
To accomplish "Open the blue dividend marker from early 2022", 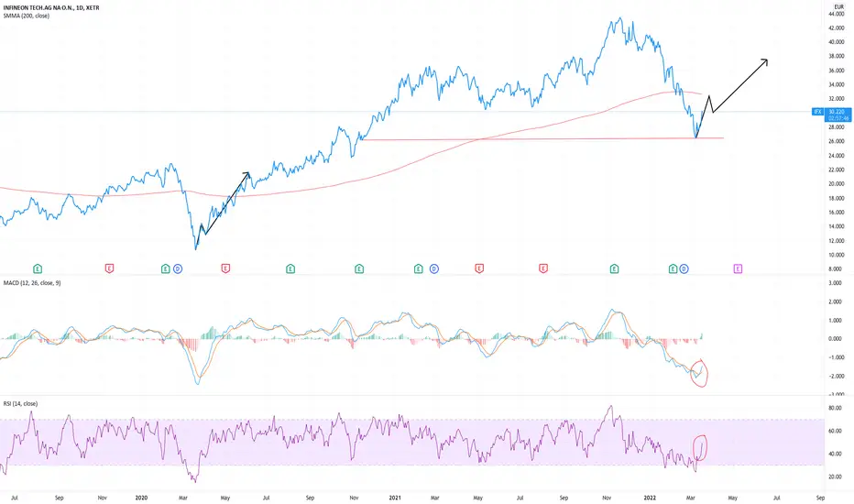I will coord(684,268).
